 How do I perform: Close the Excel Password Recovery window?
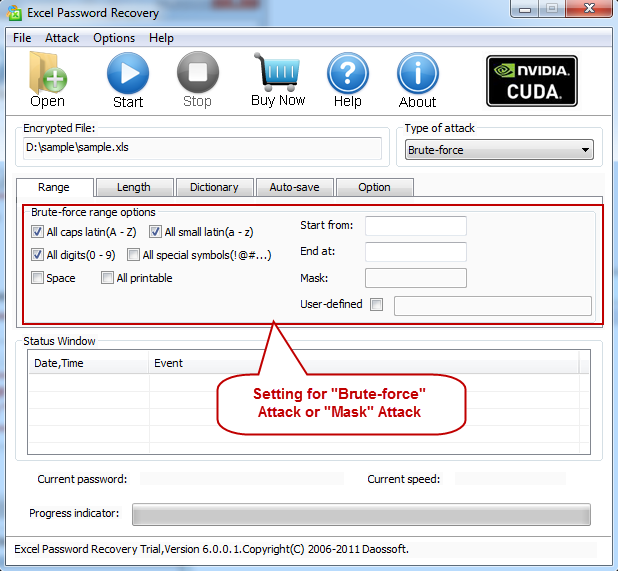click(x=589, y=9)
